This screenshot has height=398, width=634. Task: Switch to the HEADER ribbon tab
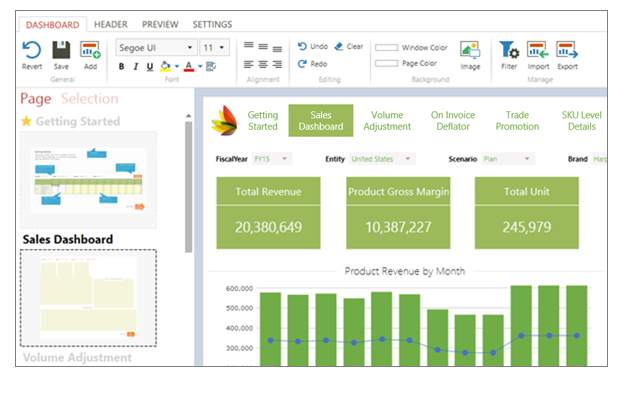tap(111, 25)
